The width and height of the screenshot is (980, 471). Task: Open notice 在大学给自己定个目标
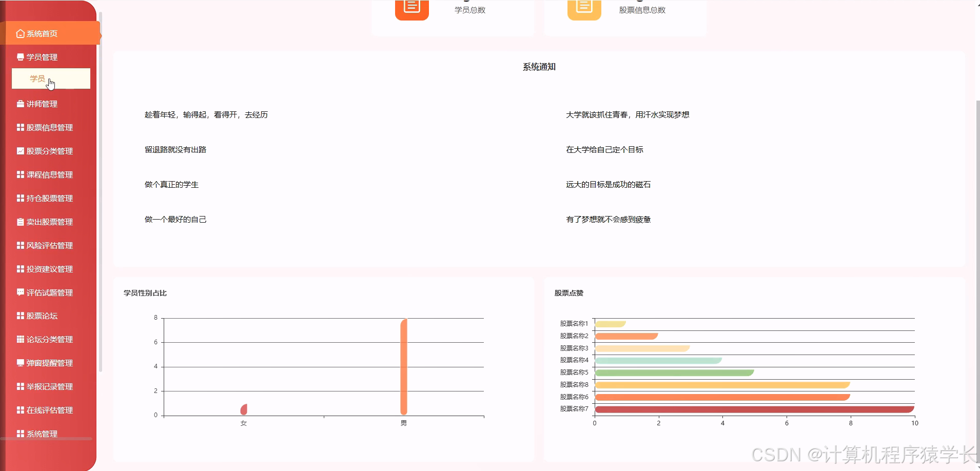coord(604,150)
